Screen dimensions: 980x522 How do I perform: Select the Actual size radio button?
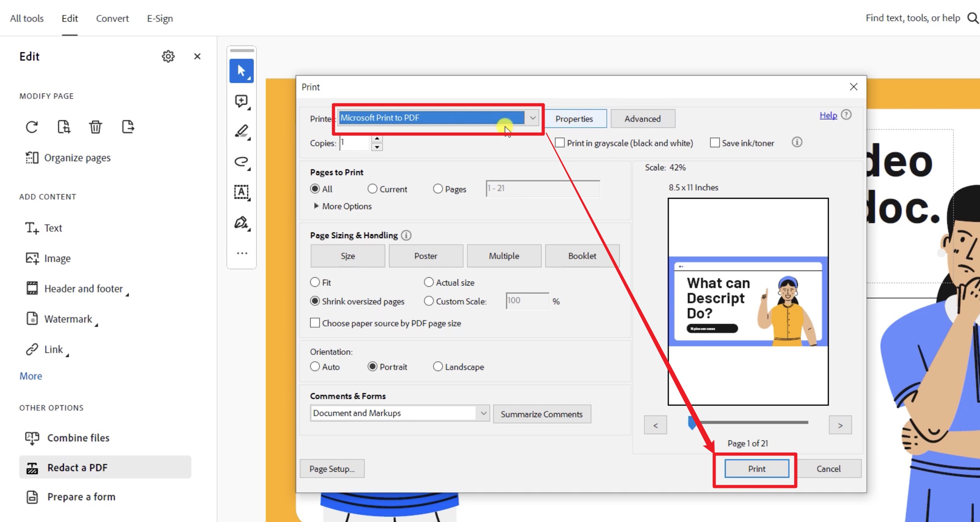tap(429, 282)
